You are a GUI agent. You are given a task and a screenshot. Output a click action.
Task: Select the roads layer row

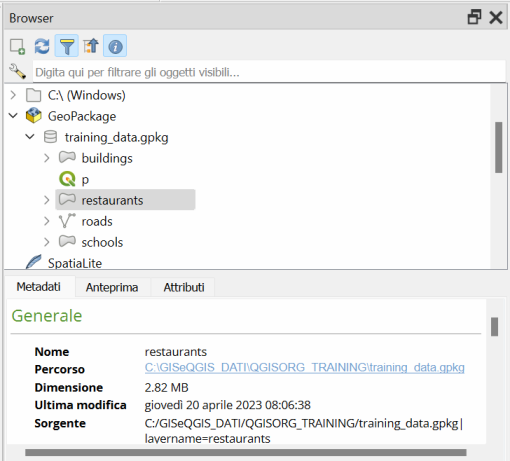(x=97, y=221)
